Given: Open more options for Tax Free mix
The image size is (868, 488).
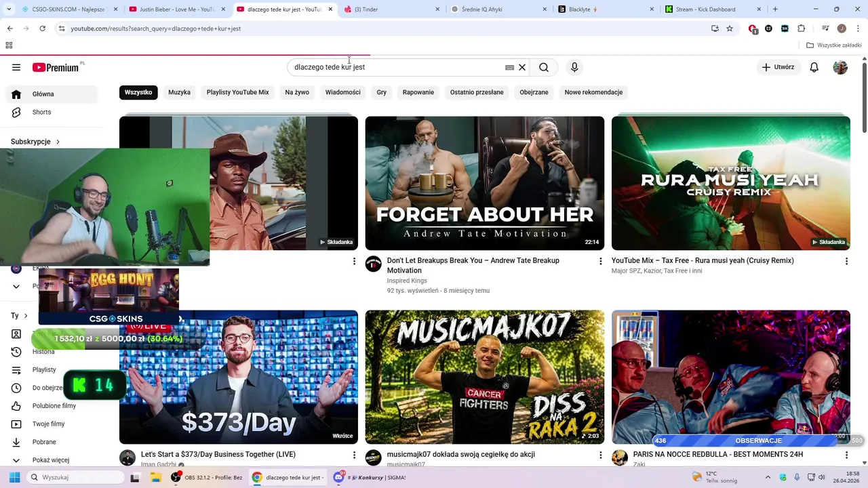Looking at the screenshot, I should [x=846, y=261].
